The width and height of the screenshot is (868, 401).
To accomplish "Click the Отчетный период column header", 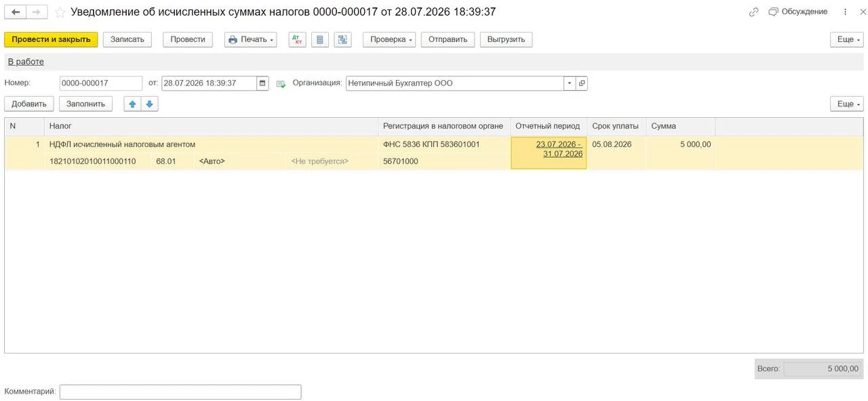I will 548,126.
